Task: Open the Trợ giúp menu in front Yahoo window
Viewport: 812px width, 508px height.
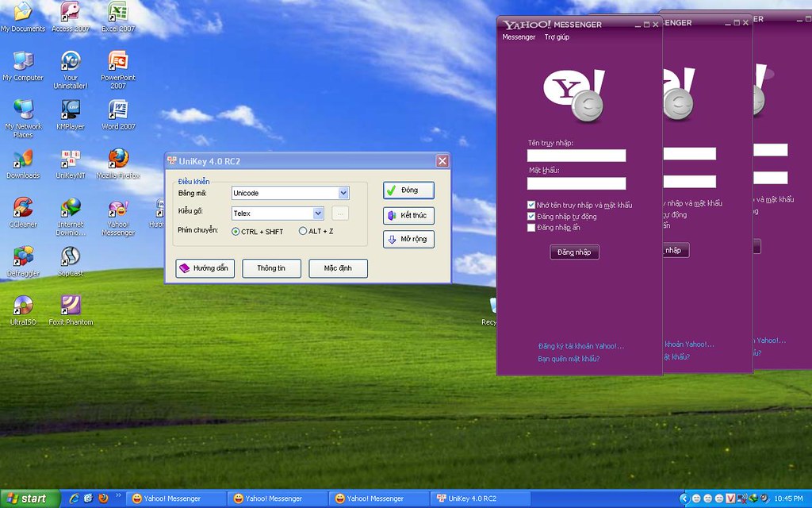Action: pos(557,37)
